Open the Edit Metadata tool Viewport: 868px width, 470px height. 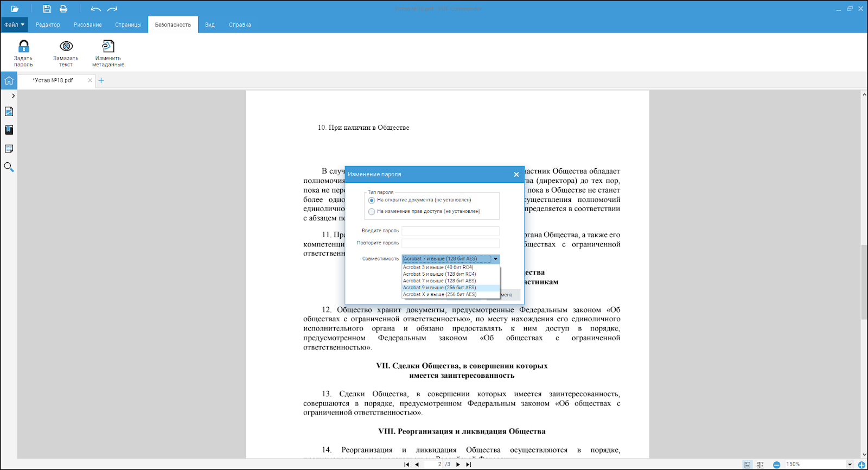108,47
